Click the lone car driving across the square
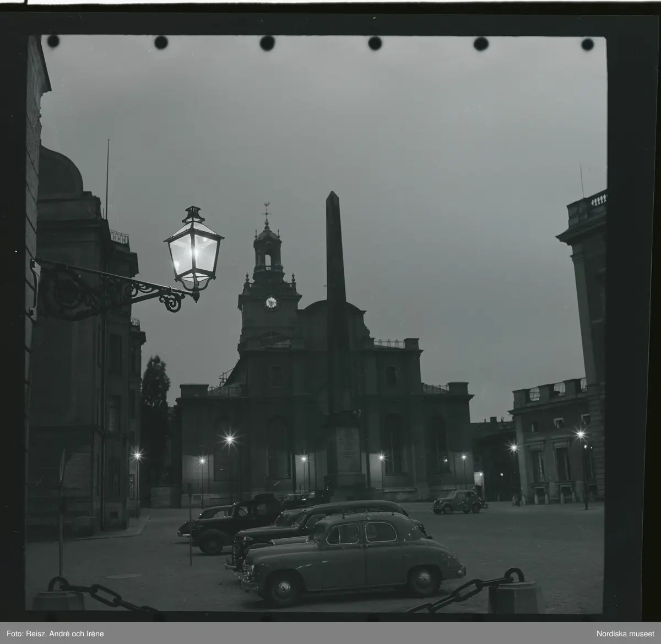661x644 pixels. (x=457, y=501)
